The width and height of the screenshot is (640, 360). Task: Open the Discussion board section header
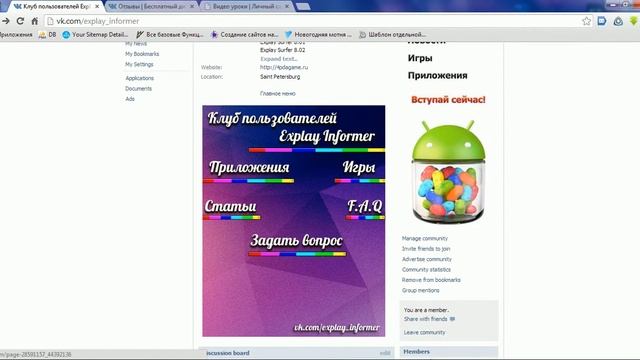(x=228, y=353)
